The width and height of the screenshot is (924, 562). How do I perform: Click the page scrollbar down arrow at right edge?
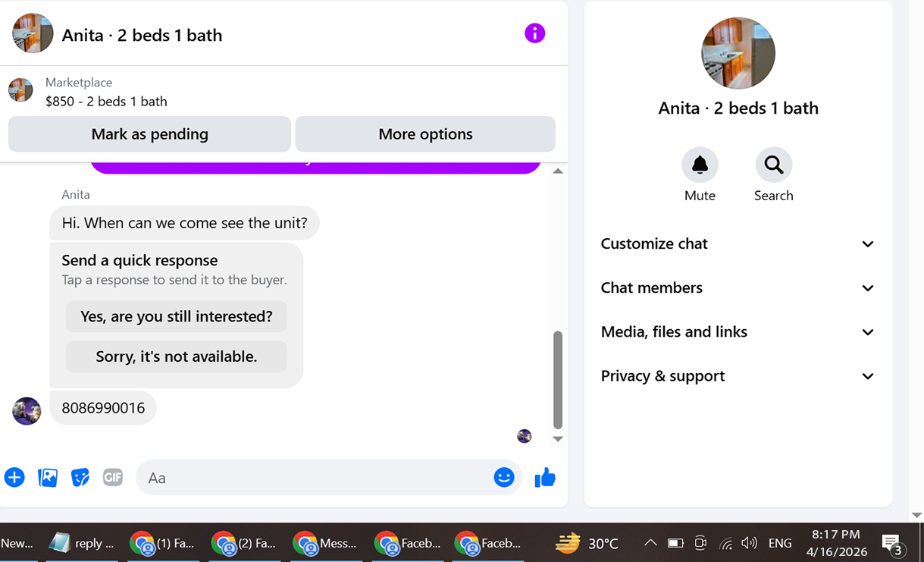click(x=916, y=515)
